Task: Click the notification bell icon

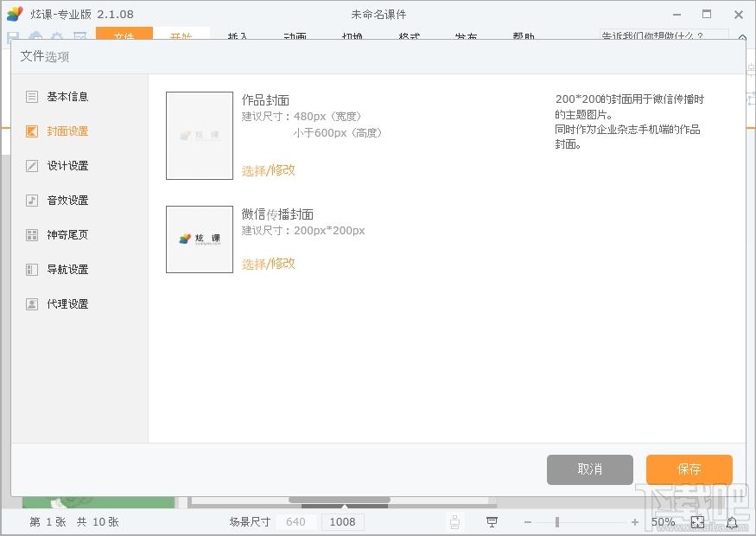Action: pyautogui.click(x=732, y=522)
